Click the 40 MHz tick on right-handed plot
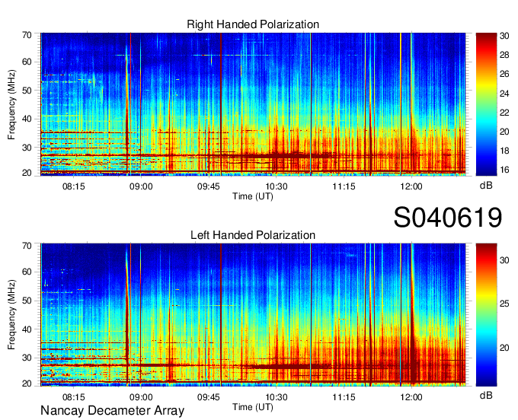 click(27, 119)
